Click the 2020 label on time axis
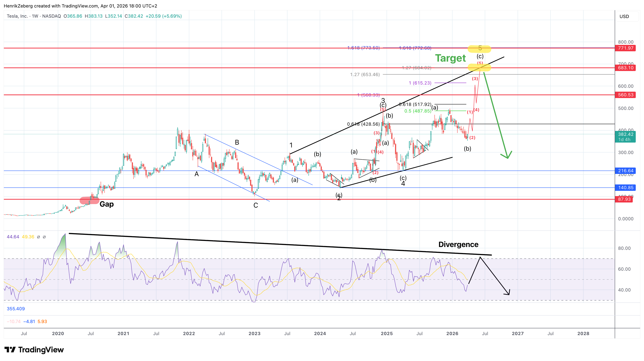Image resolution: width=644 pixels, height=361 pixels. (x=58, y=333)
